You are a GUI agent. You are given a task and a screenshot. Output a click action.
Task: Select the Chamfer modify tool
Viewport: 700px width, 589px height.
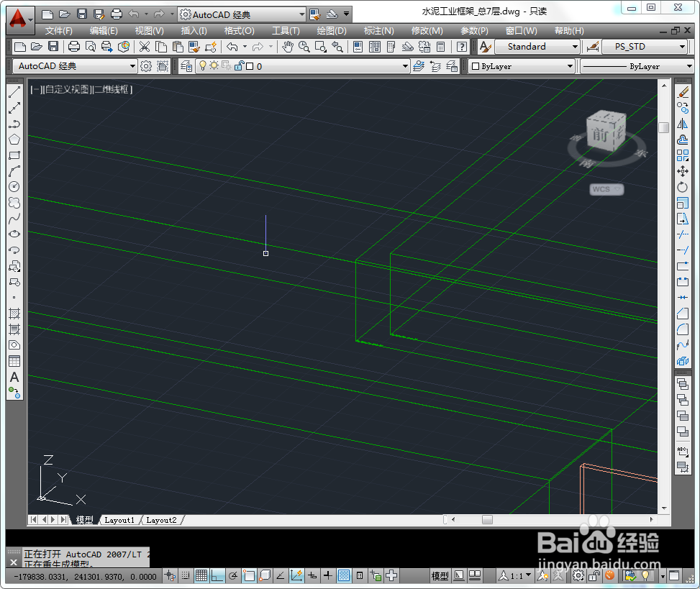(683, 314)
